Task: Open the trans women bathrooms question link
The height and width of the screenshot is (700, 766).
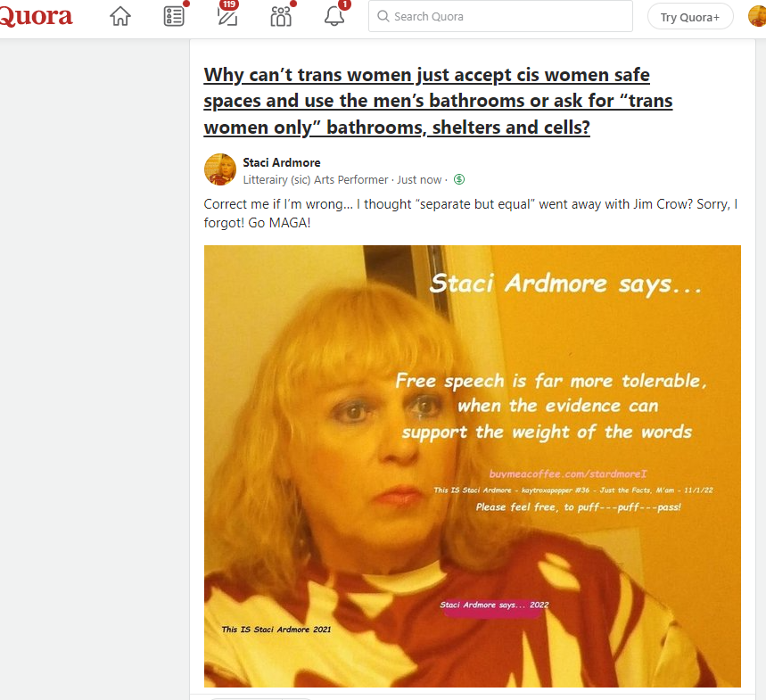Action: (438, 101)
